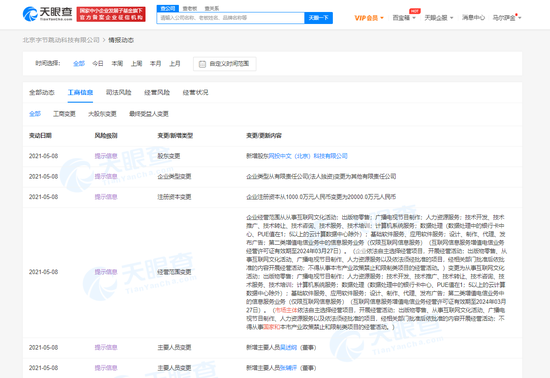The image size is (550, 378).
Task: Open the calendar icon for custom time range
Action: (202, 64)
